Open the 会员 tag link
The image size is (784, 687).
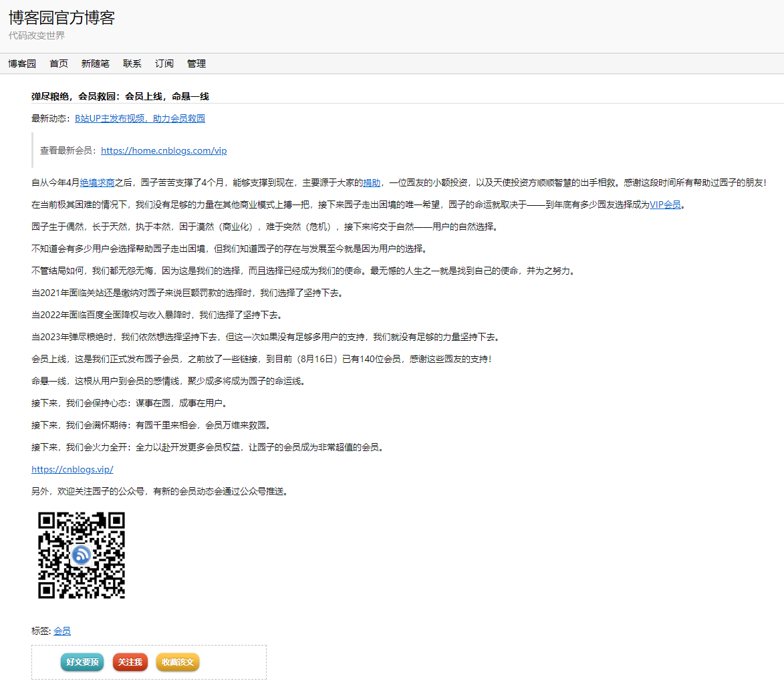click(x=62, y=631)
